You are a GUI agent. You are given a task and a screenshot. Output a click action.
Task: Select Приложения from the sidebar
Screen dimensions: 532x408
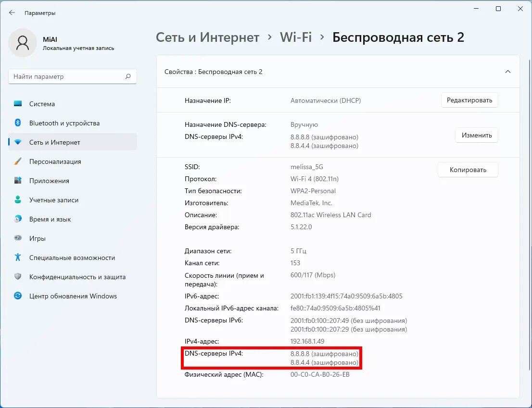49,181
